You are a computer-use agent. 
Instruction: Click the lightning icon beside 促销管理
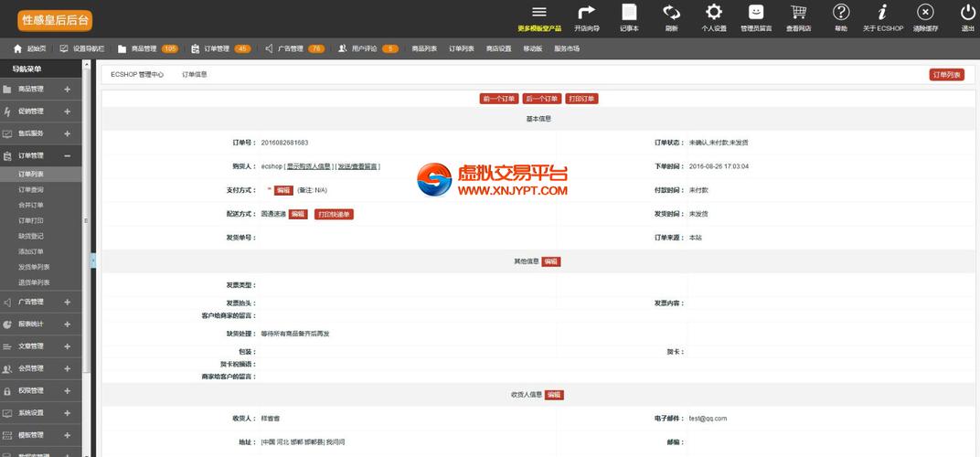tap(7, 112)
